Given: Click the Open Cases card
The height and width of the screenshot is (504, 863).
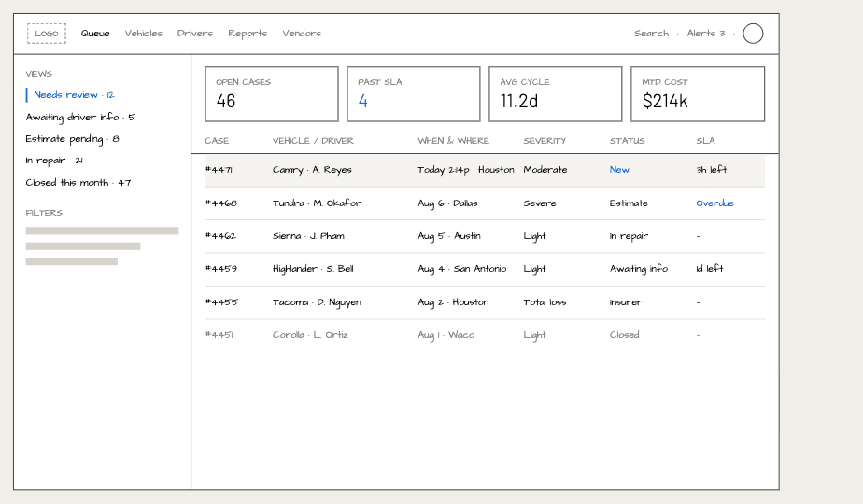Looking at the screenshot, I should [272, 94].
